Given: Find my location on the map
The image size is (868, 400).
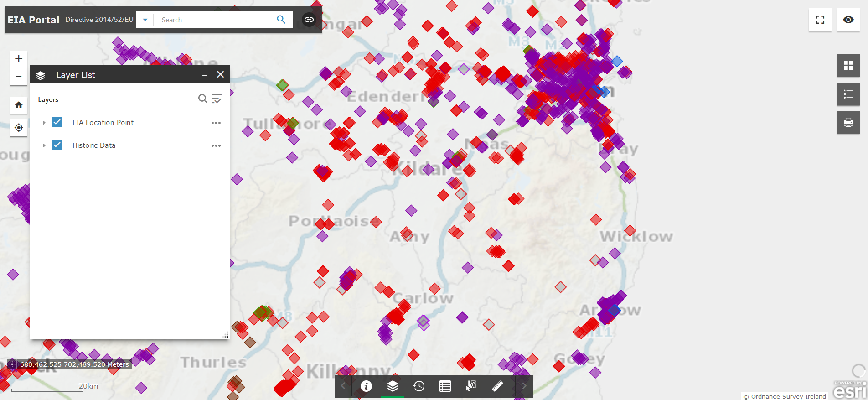Looking at the screenshot, I should (19, 128).
